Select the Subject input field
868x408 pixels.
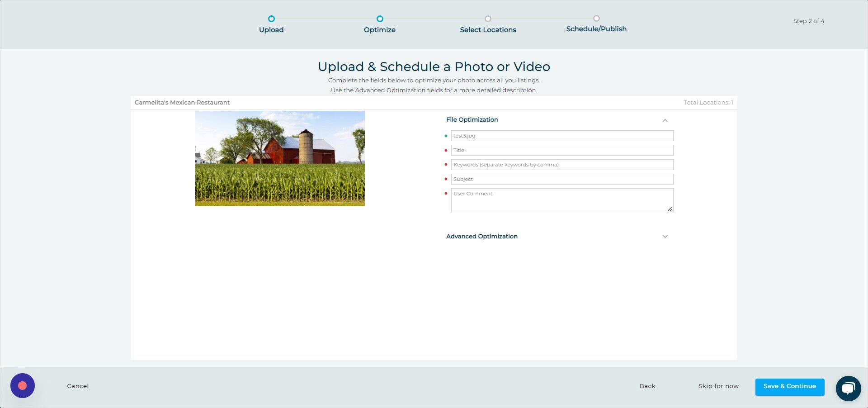[562, 179]
